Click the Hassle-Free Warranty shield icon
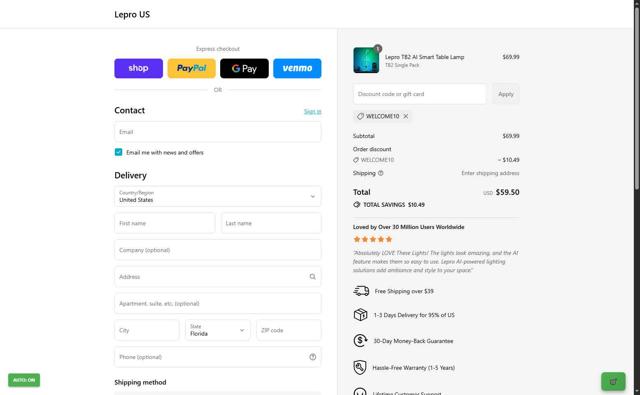 pyautogui.click(x=360, y=367)
